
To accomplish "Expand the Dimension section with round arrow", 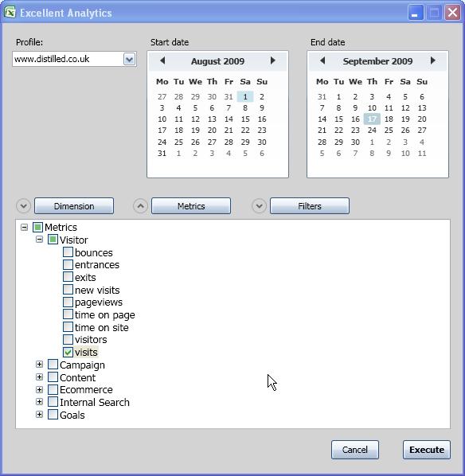I will (24, 206).
